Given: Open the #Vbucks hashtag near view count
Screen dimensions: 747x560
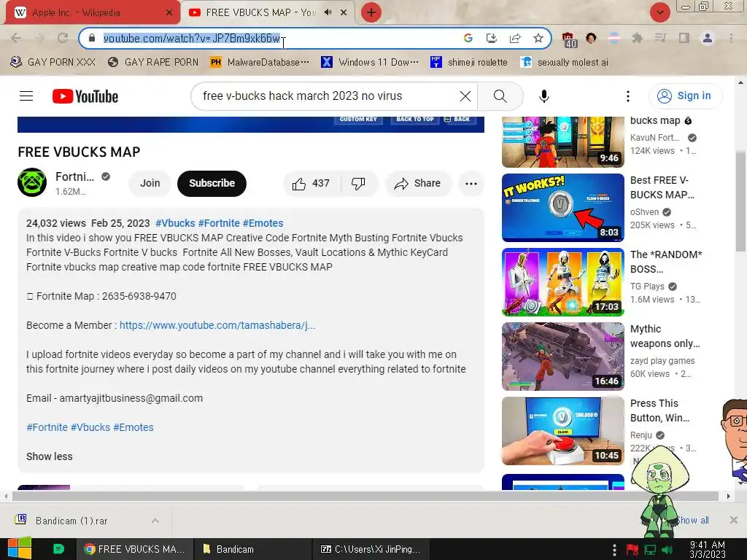Looking at the screenshot, I should coord(175,223).
